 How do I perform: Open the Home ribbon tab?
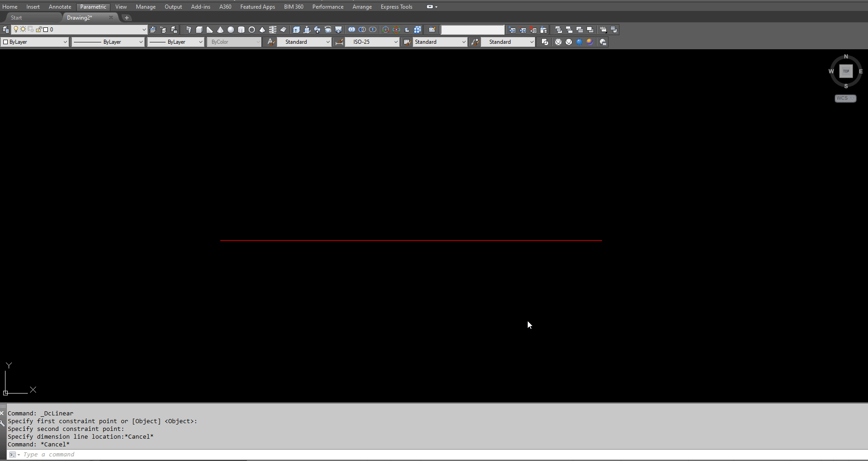[10, 7]
